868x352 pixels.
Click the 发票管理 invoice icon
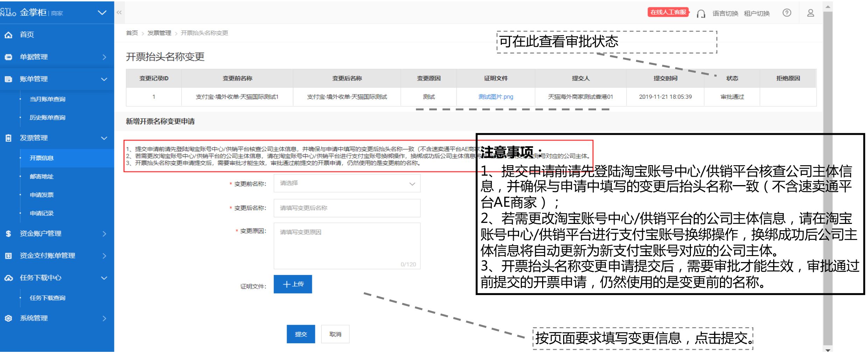(8, 138)
